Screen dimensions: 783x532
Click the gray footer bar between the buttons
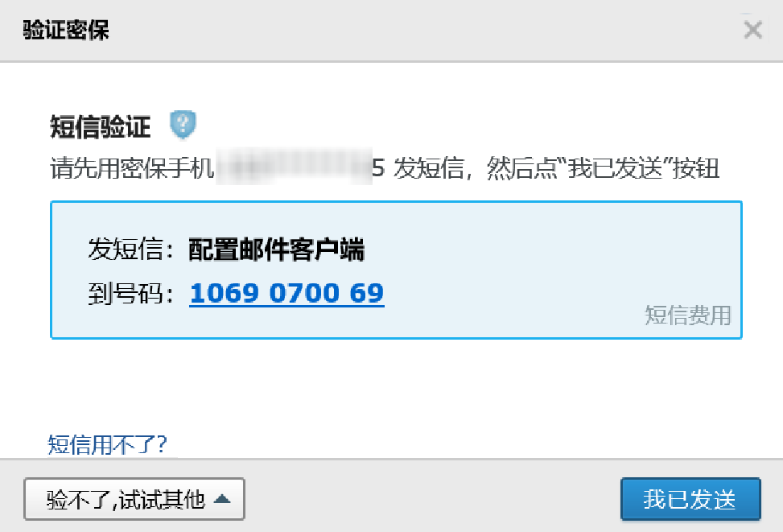point(432,499)
